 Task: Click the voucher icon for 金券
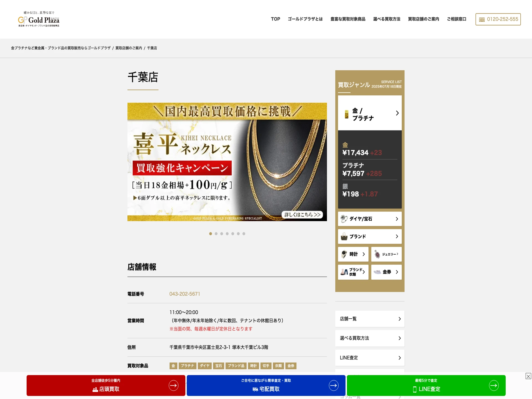pyautogui.click(x=377, y=272)
